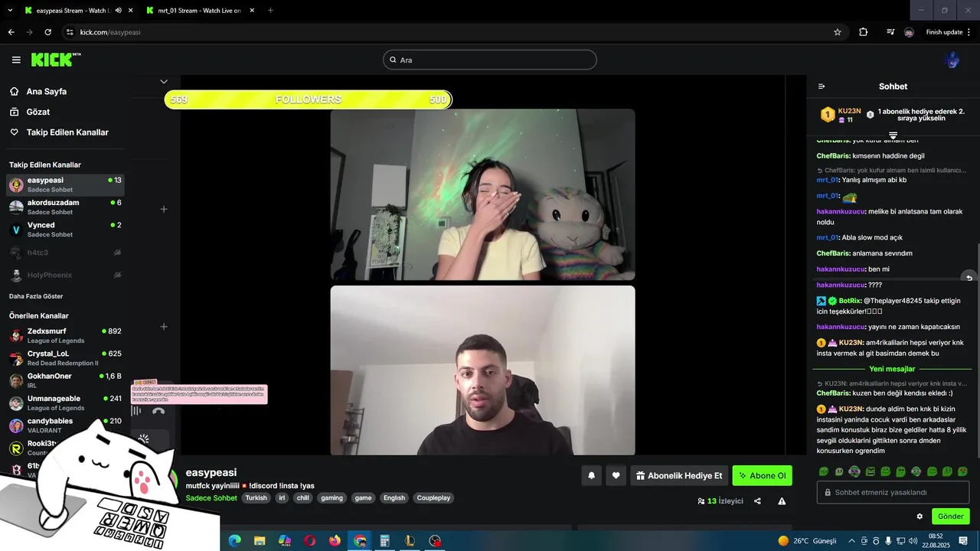980x551 pixels.
Task: Pick the headphone frog emote with purple glasses
Action: pos(854,471)
